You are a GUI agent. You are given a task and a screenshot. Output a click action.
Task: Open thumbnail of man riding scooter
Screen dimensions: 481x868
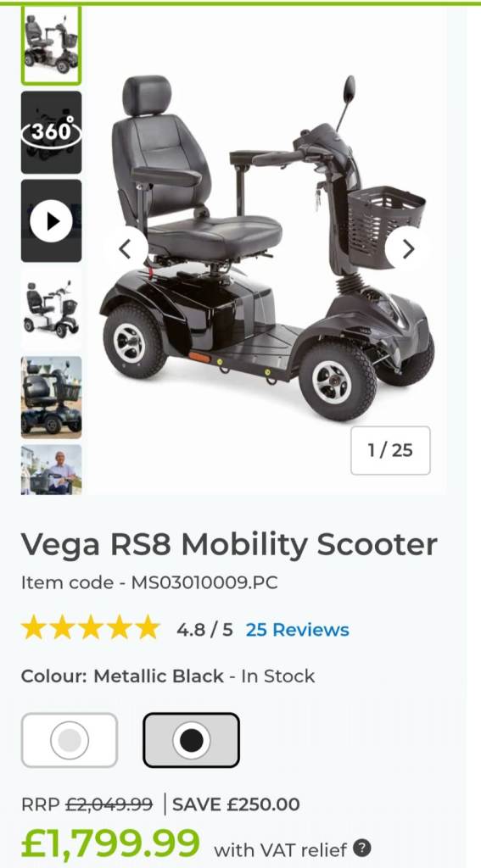point(51,470)
